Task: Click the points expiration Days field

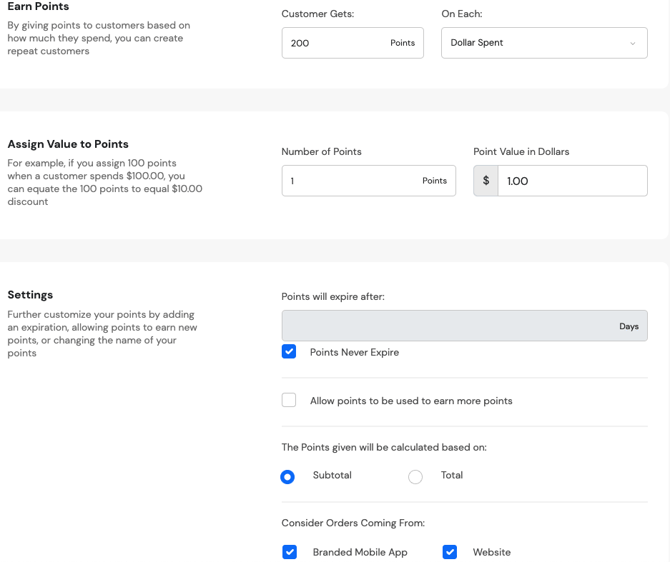Action: [x=450, y=326]
